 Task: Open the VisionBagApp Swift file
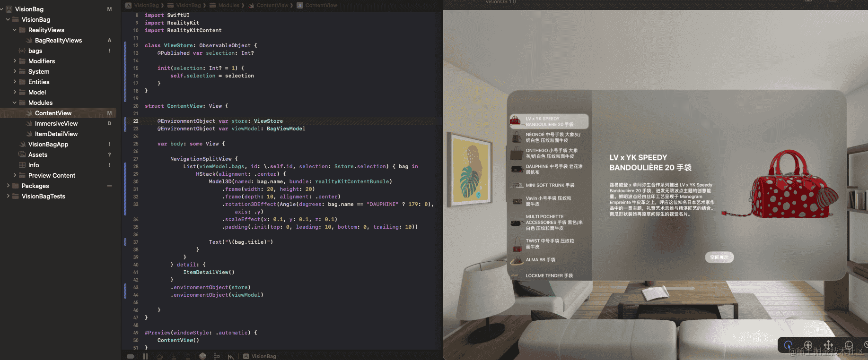tap(48, 144)
